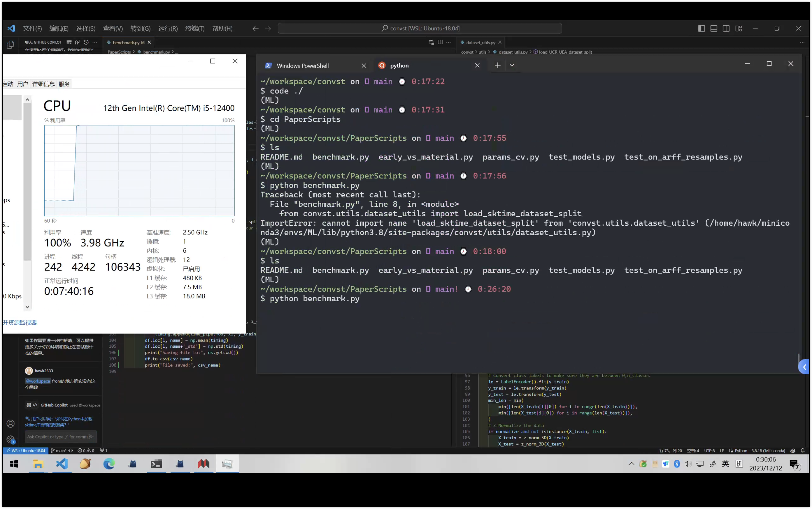Screen dimensions: 812x509
Task: Click the UTF-8 encoding status item
Action: coord(709,451)
